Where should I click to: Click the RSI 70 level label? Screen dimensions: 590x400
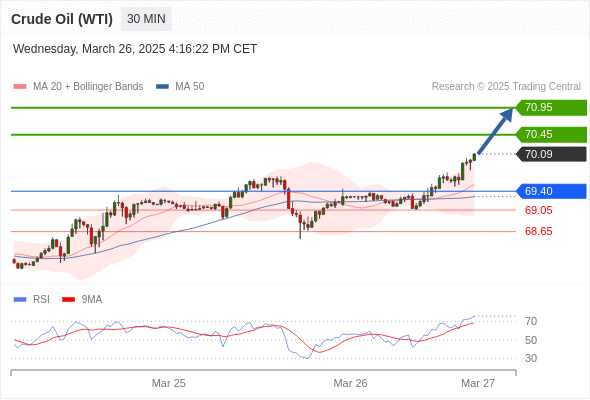pyautogui.click(x=531, y=321)
